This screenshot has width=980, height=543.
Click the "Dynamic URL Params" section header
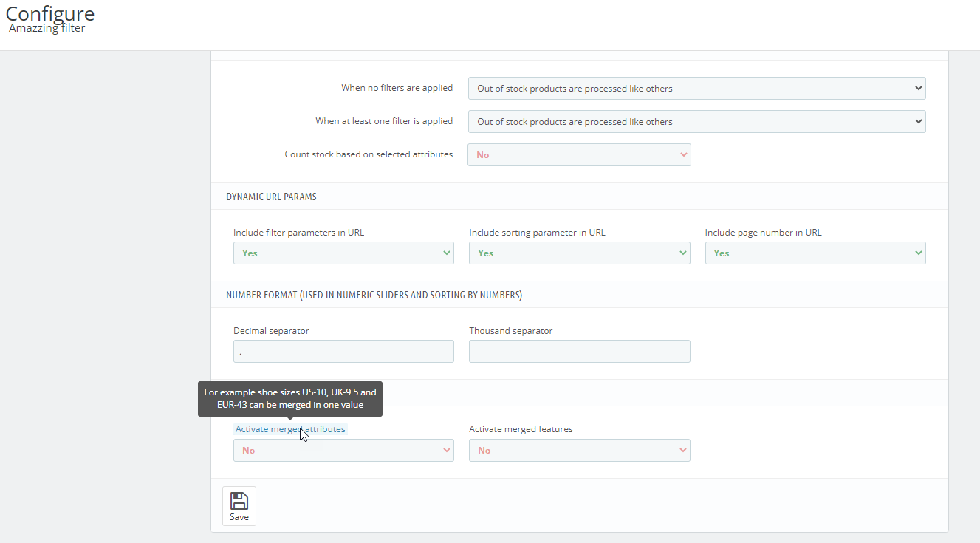(271, 197)
